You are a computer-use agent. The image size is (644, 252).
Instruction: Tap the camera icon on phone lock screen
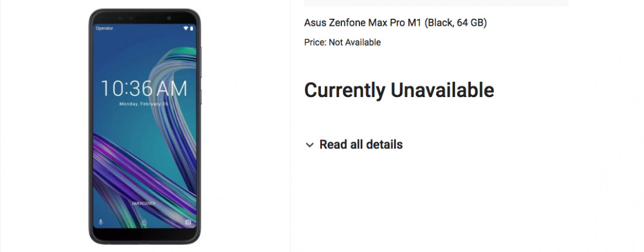pyautogui.click(x=188, y=222)
